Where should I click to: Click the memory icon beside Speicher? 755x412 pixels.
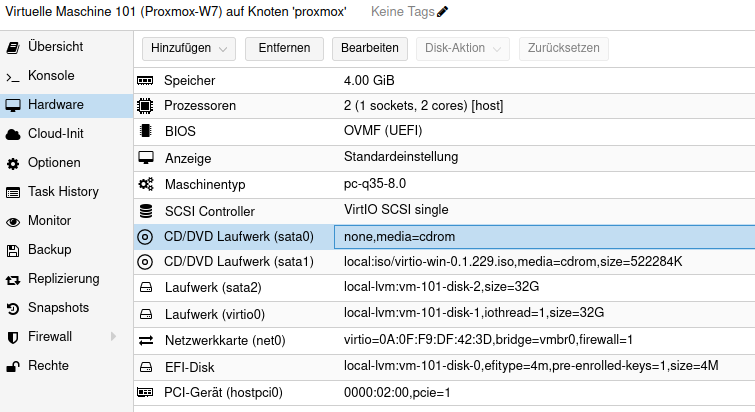tap(145, 80)
